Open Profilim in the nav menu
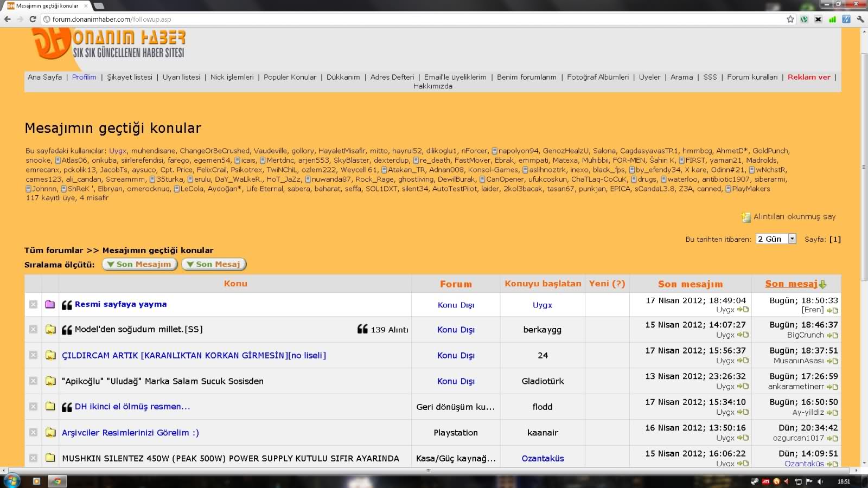Screen dimensions: 868x488 [84, 77]
